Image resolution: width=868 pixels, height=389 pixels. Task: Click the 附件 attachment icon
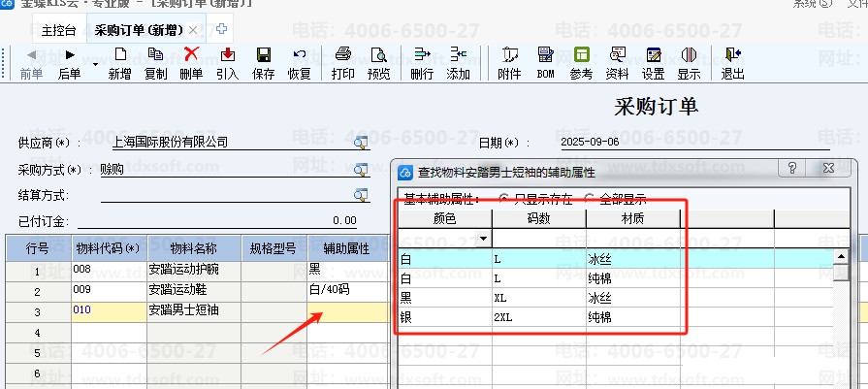pos(509,62)
